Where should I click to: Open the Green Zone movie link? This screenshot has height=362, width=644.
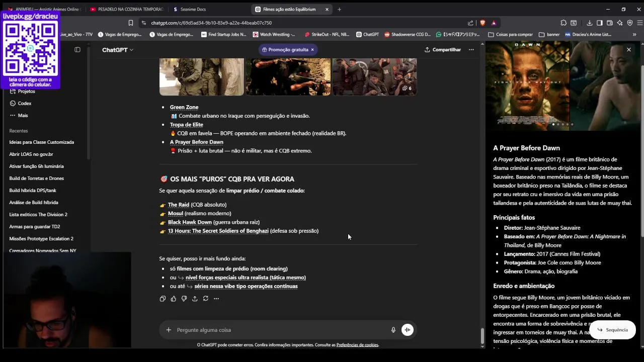tap(184, 107)
